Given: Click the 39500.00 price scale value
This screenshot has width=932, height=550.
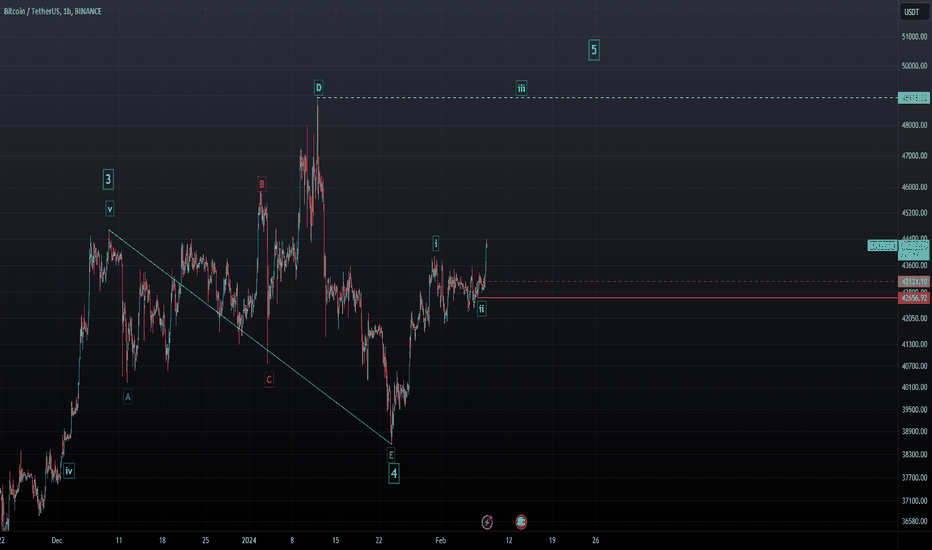Looking at the screenshot, I should [x=914, y=410].
